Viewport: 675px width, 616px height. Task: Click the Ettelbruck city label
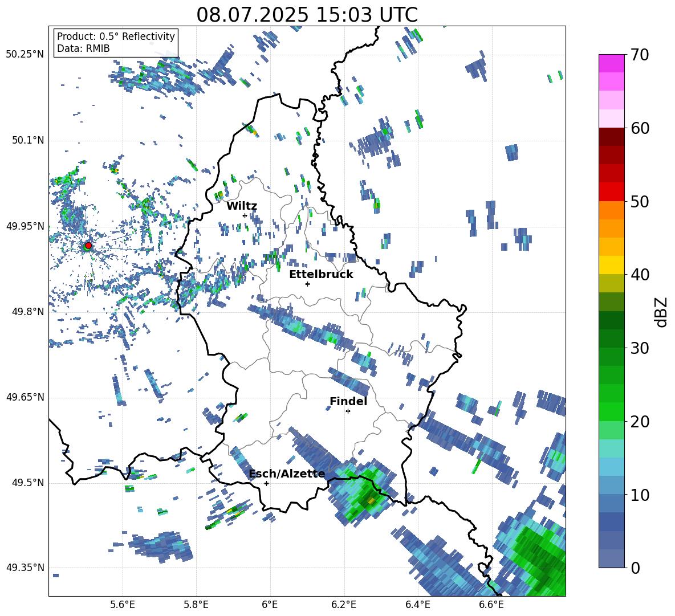click(321, 275)
